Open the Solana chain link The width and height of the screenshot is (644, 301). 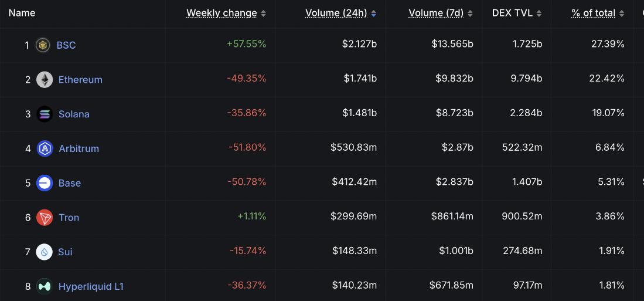pyautogui.click(x=74, y=114)
